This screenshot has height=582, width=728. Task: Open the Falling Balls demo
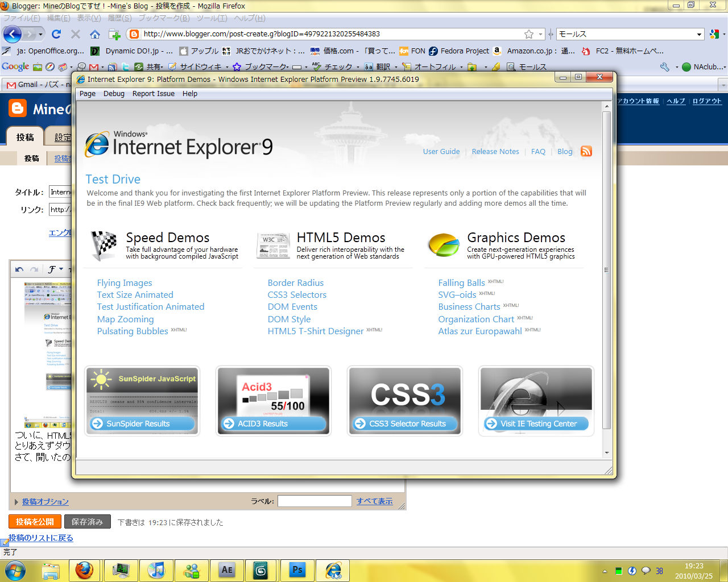click(x=461, y=283)
